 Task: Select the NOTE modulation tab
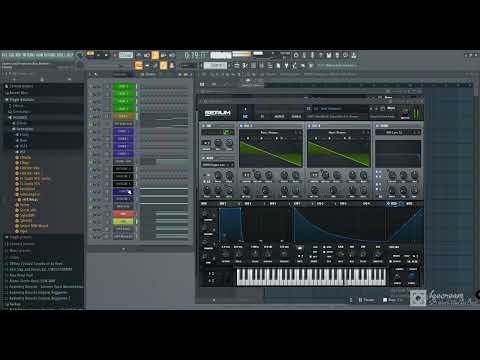point(409,203)
